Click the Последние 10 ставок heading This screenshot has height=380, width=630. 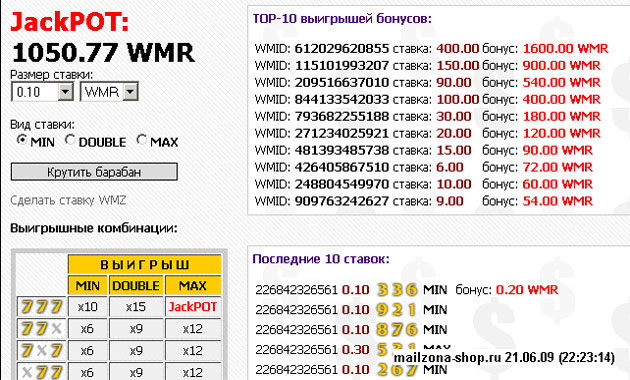point(321,259)
